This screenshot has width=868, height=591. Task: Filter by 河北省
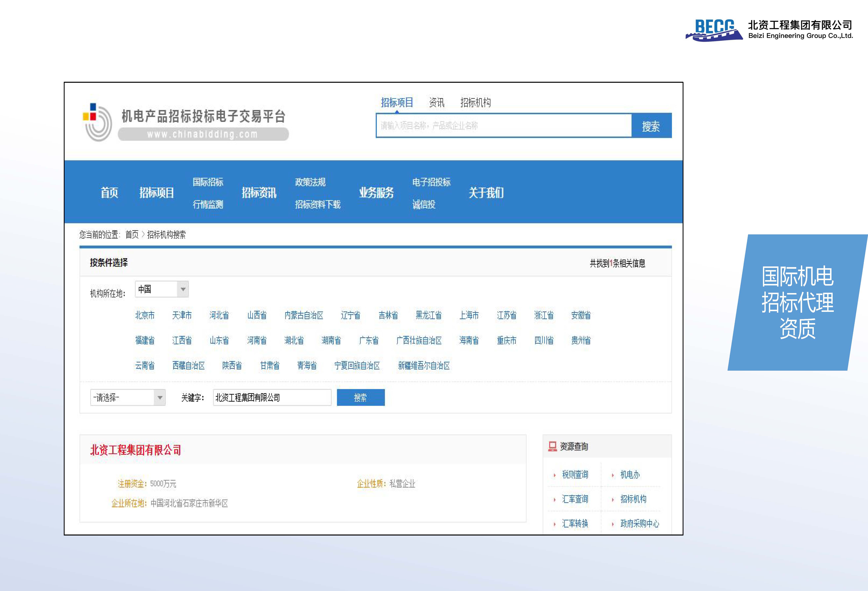tap(219, 315)
